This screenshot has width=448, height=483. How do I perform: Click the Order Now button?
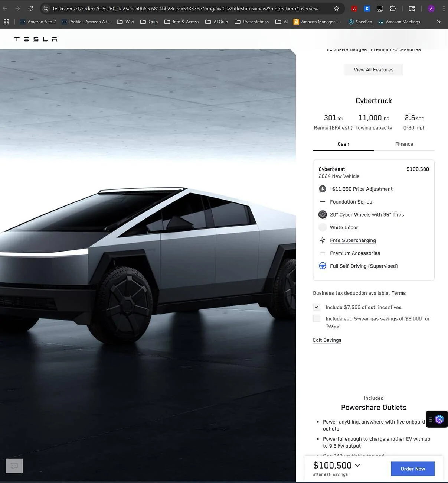(x=413, y=469)
